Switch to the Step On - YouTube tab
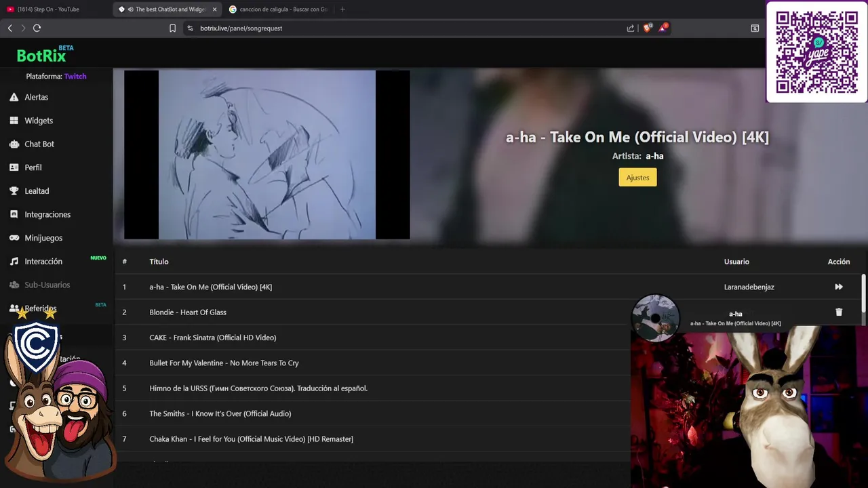Image resolution: width=868 pixels, height=488 pixels. pos(56,9)
